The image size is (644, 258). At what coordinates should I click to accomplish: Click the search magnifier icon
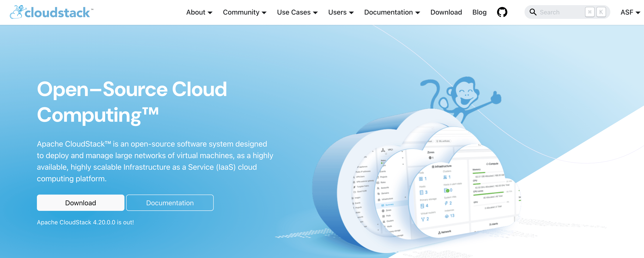pyautogui.click(x=533, y=12)
